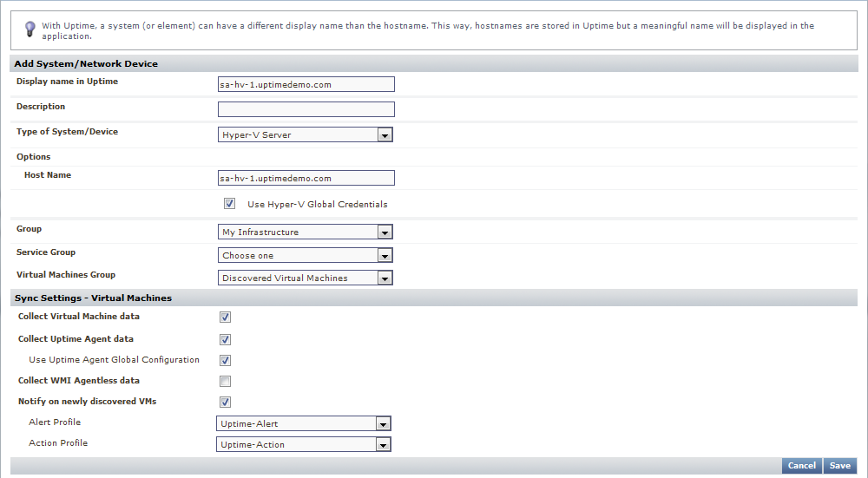This screenshot has height=478, width=868.
Task: Toggle Use Hyper-V Global Credentials checkbox
Action: (230, 204)
